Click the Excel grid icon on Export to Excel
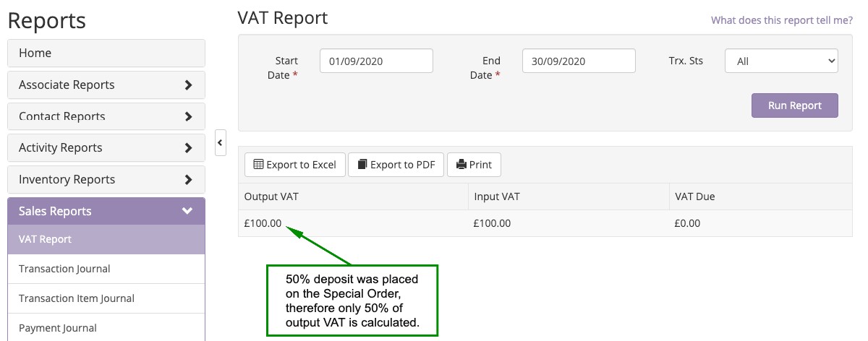The height and width of the screenshot is (341, 868). 258,165
